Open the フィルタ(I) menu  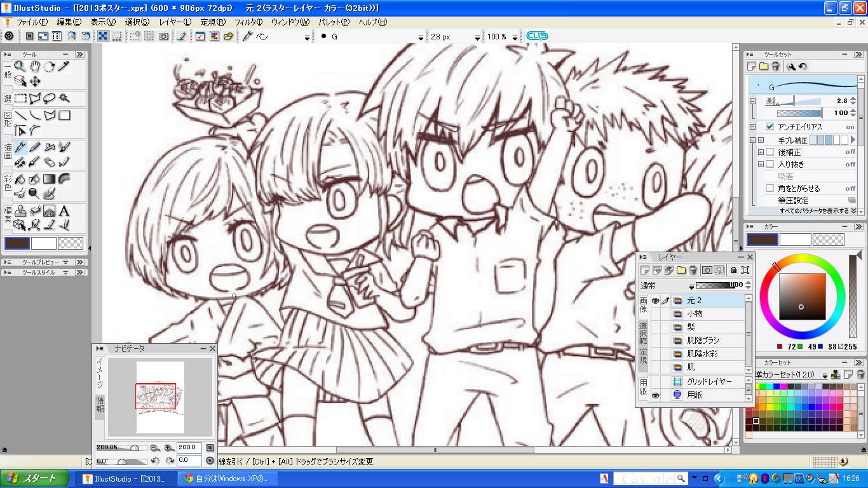pyautogui.click(x=248, y=22)
